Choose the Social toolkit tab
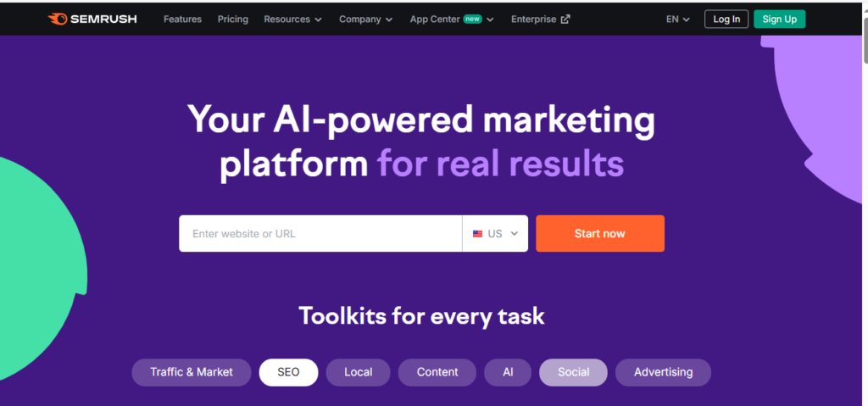The width and height of the screenshot is (868, 406). 574,372
